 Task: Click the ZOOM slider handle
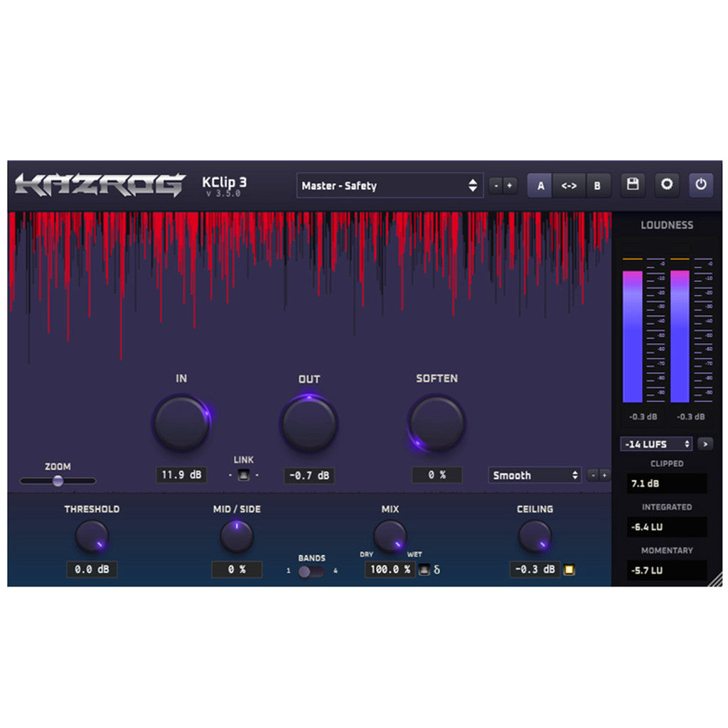tap(58, 481)
